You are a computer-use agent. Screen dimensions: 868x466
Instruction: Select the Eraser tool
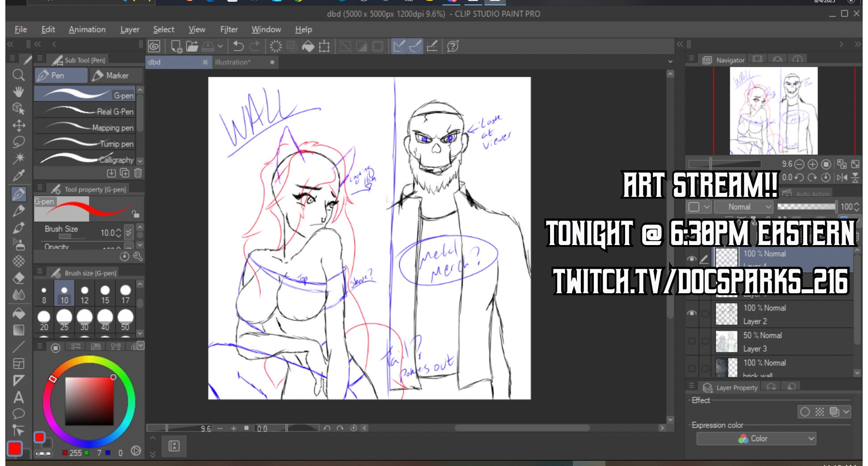click(18, 278)
